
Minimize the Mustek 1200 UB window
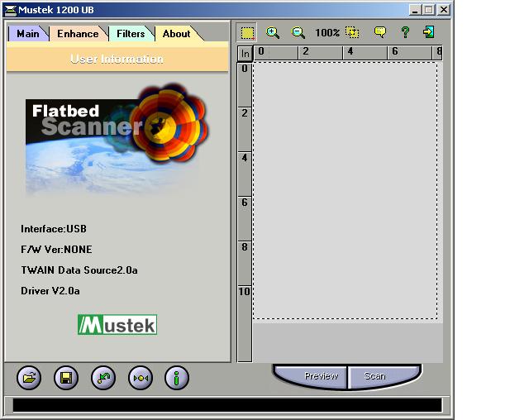pos(415,10)
